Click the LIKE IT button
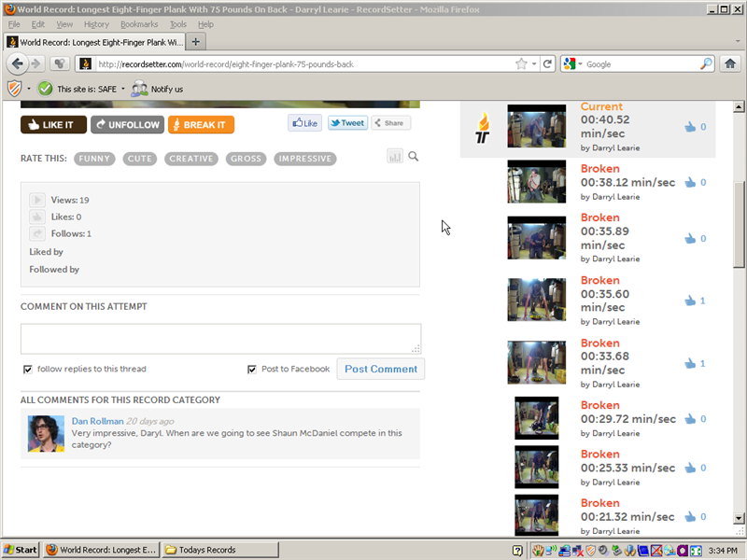747x560 pixels. click(53, 125)
